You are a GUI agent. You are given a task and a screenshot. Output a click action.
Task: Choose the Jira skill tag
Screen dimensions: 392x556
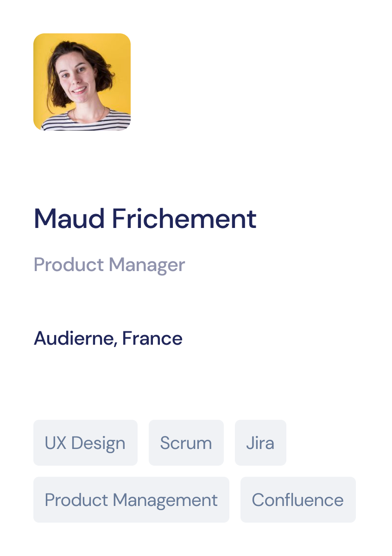pyautogui.click(x=260, y=443)
